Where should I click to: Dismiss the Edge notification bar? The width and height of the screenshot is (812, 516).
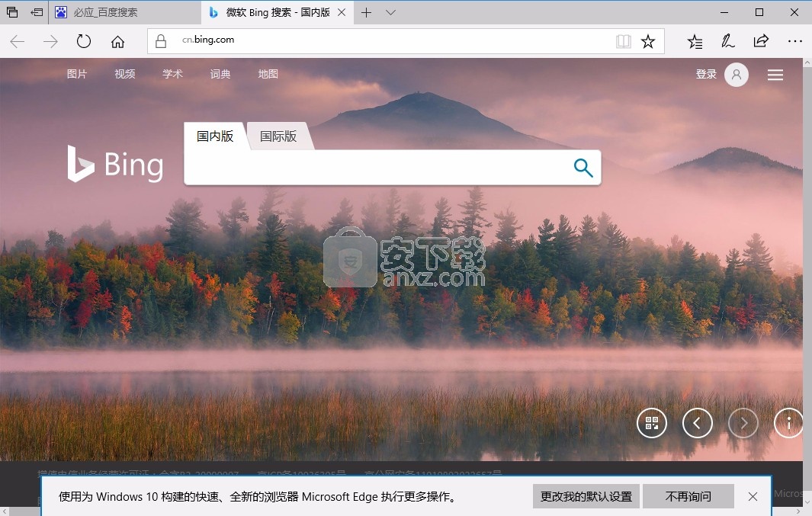click(753, 496)
